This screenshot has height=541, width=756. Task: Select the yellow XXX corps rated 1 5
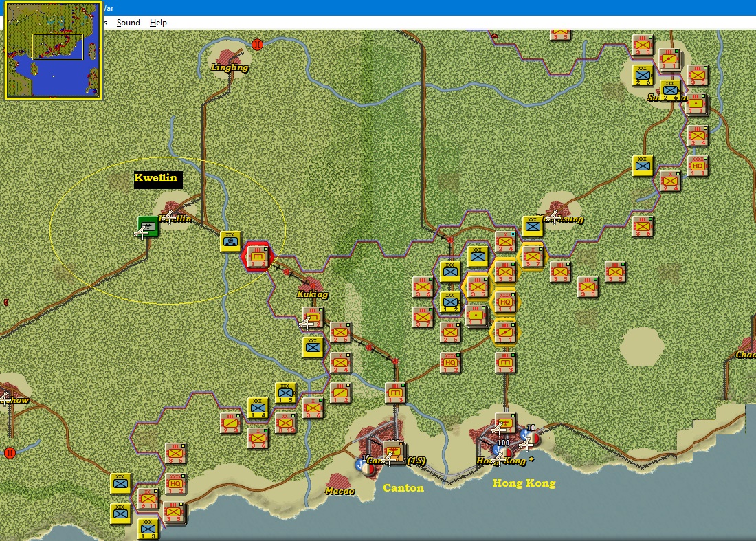285,393
